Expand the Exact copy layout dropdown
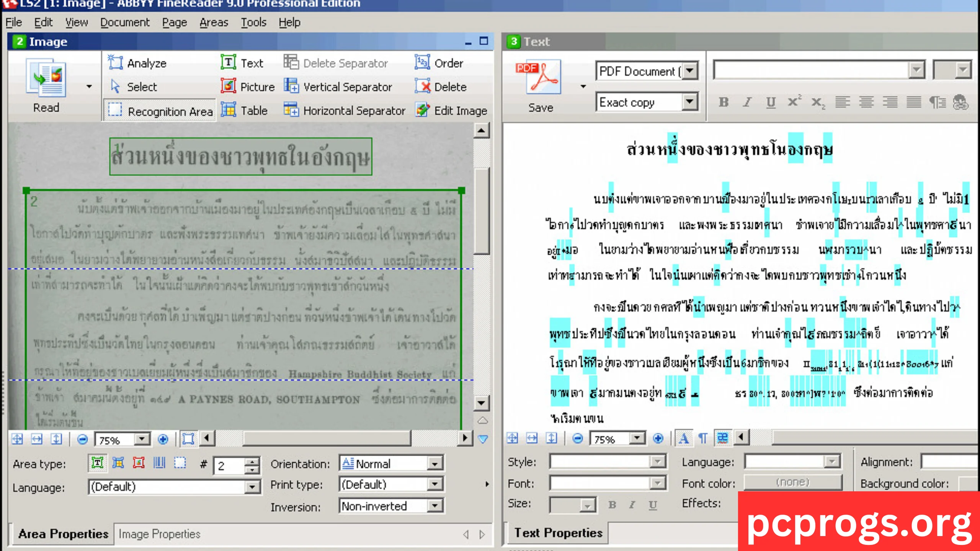The width and height of the screenshot is (980, 551). point(690,102)
